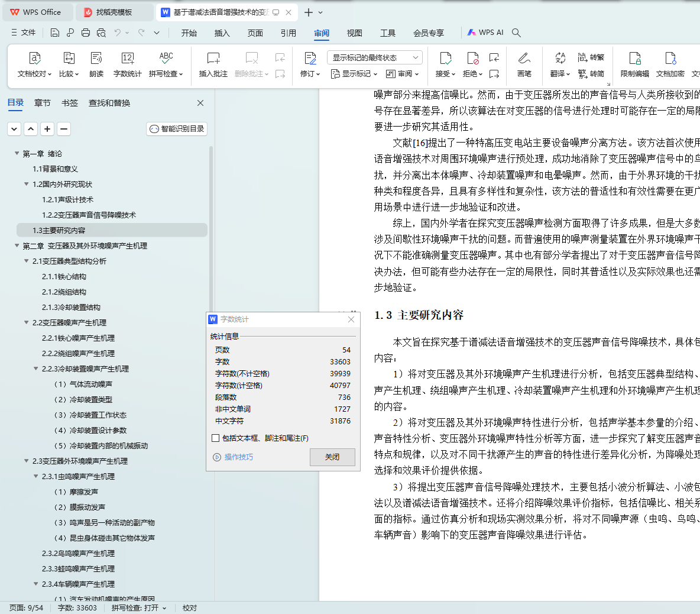
Task: Click 智能识别目录 button
Action: [177, 129]
